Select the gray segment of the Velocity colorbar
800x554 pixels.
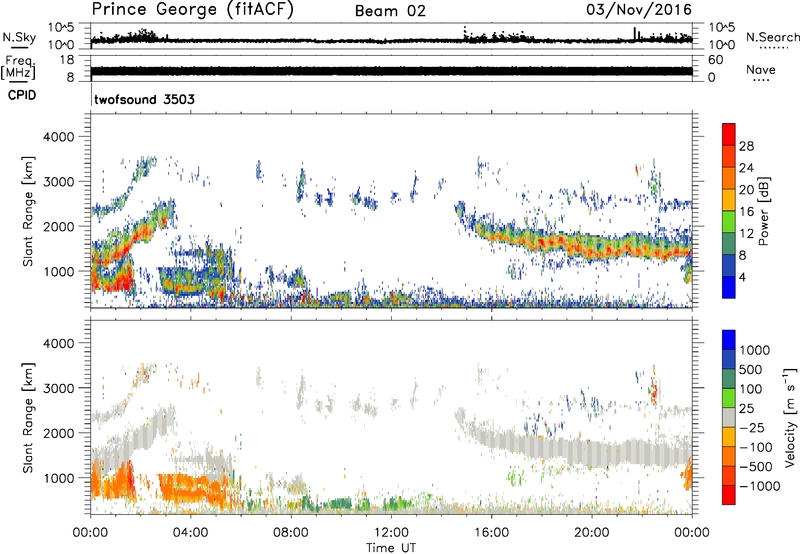coord(729,418)
